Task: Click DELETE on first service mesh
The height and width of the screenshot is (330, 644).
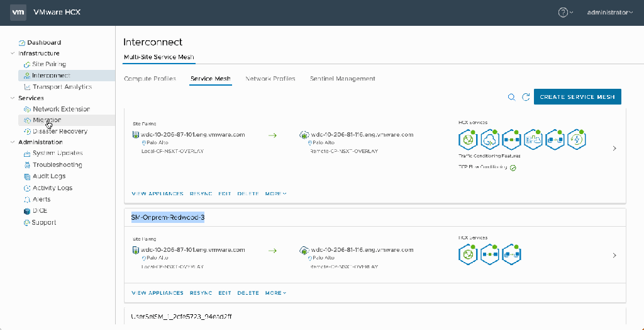Action: point(248,193)
